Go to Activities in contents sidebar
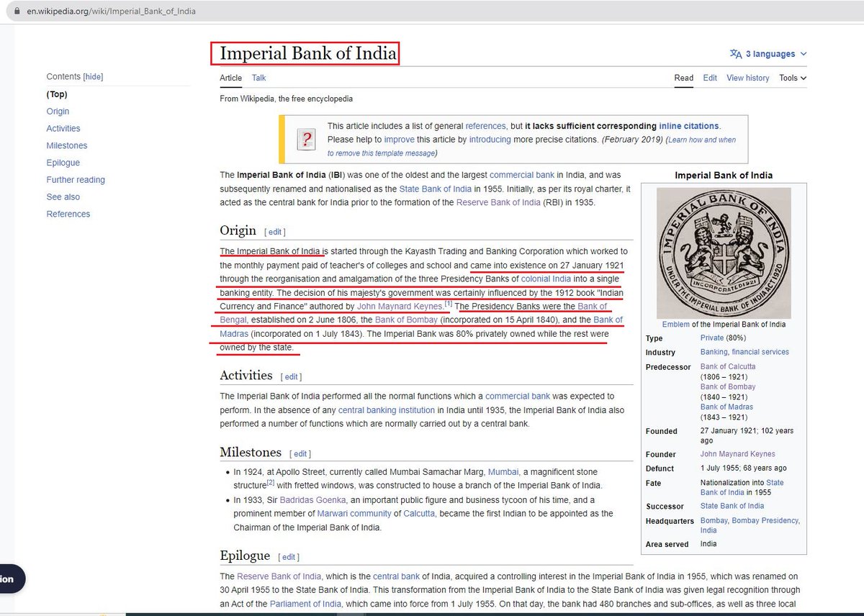Viewport: 864px width, 616px height. tap(63, 129)
